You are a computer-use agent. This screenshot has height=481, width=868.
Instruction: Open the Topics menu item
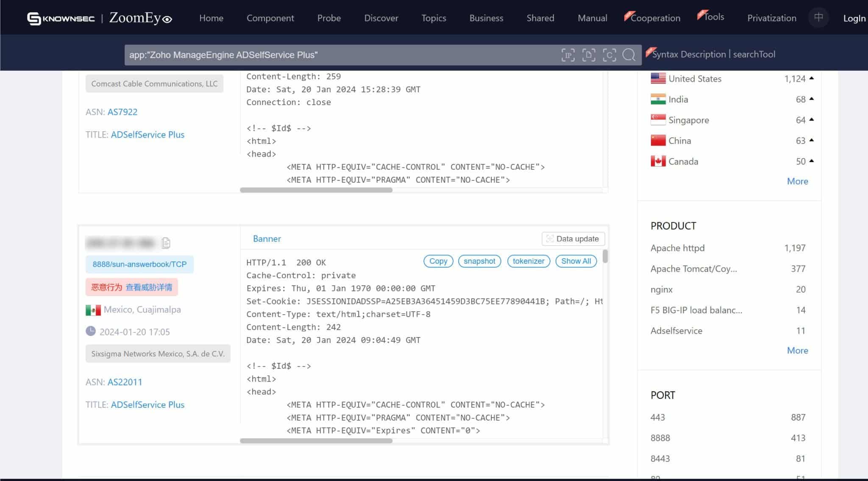tap(433, 18)
